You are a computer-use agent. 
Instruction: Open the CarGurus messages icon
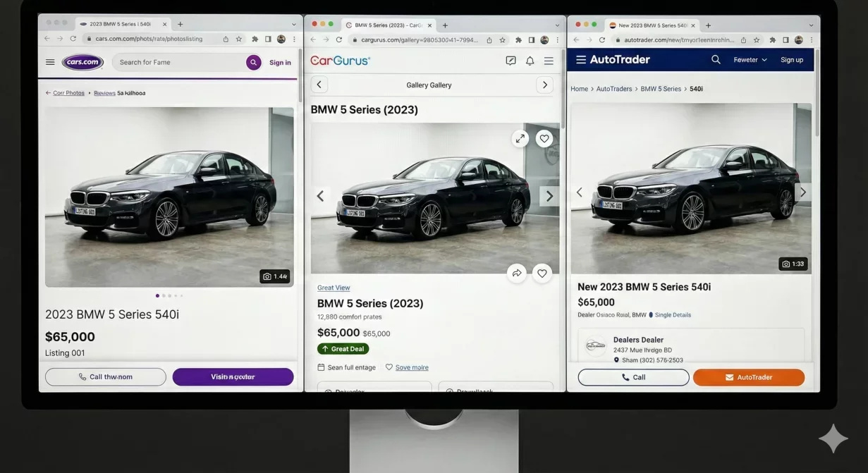pyautogui.click(x=511, y=61)
